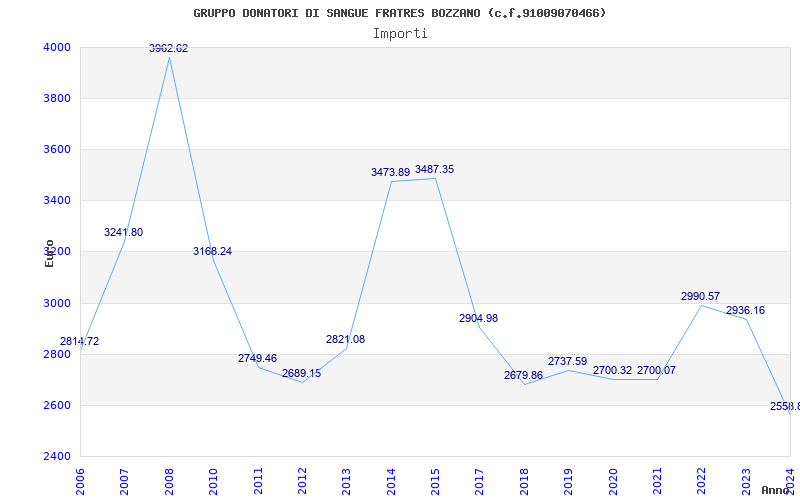The width and height of the screenshot is (800, 500).
Task: Select the 2700.32 data label
Action: (x=612, y=370)
